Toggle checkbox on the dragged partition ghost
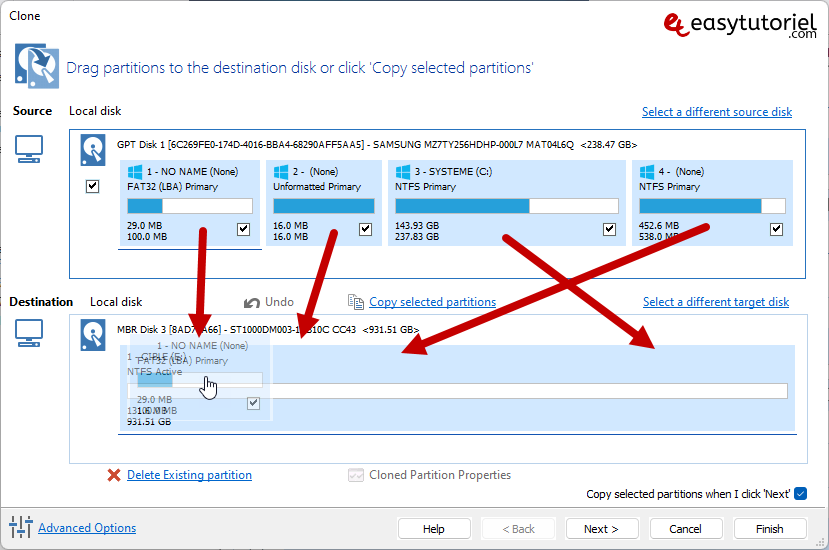 [253, 403]
